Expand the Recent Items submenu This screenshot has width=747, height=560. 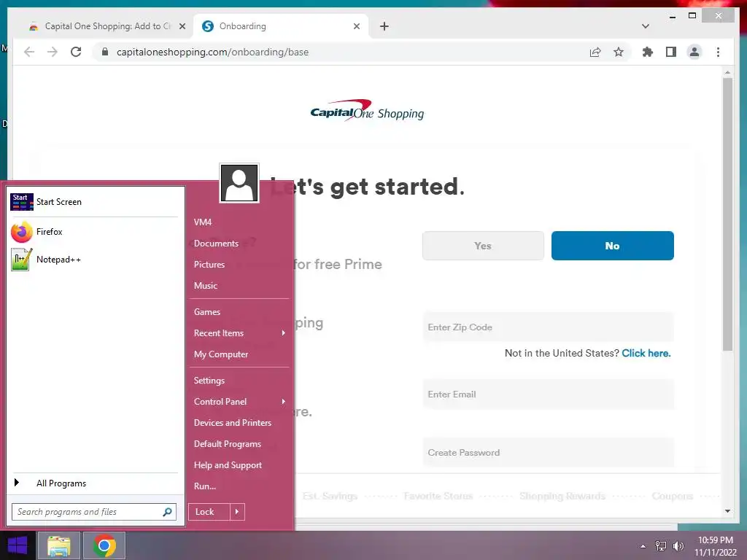tap(239, 333)
